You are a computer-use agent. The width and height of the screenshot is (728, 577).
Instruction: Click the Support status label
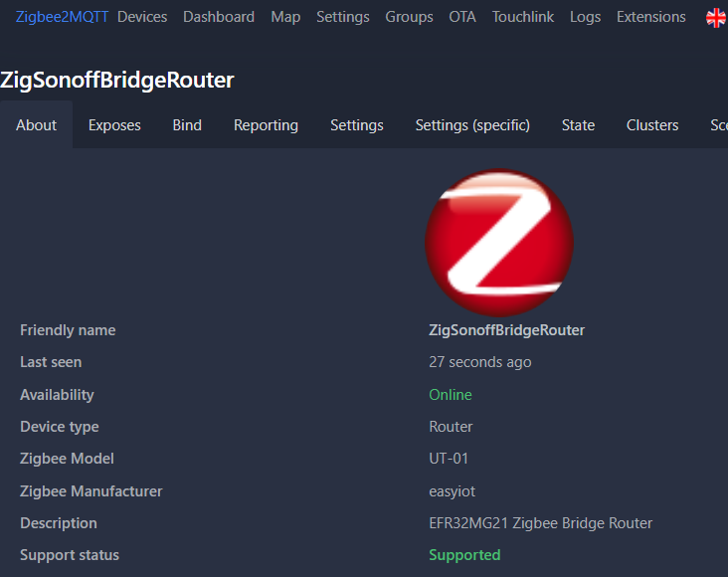tap(70, 556)
